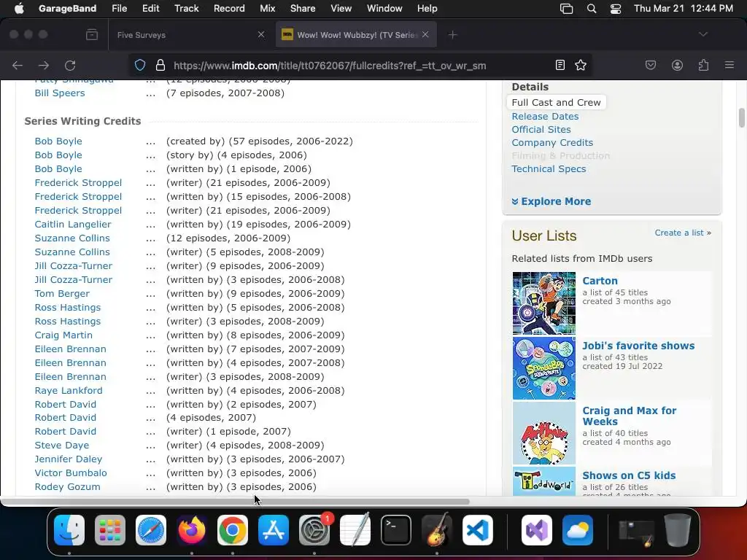747x560 pixels.
Task: Close the Five Surveys tab
Action: click(x=261, y=34)
